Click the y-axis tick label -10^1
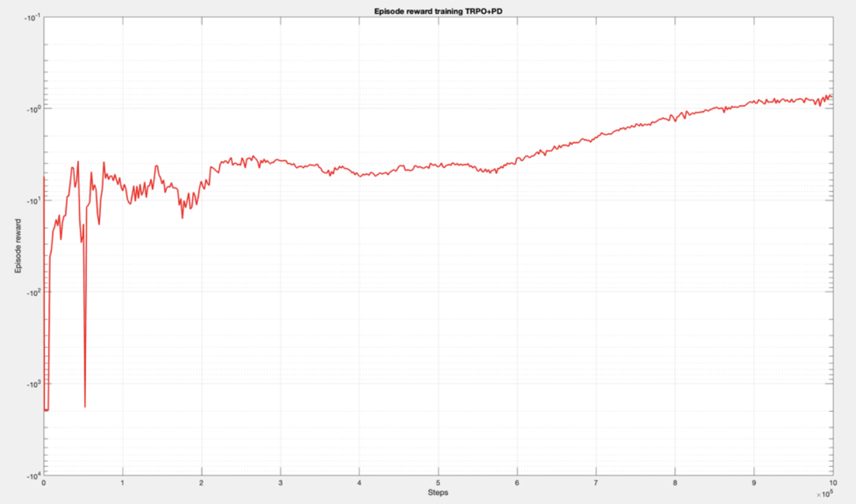 tap(34, 201)
